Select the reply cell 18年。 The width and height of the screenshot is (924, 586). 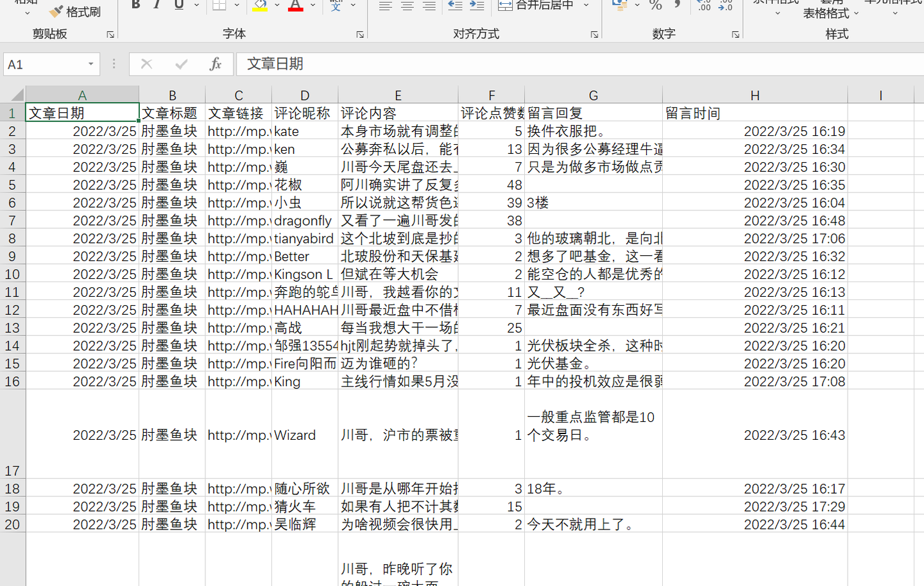594,489
